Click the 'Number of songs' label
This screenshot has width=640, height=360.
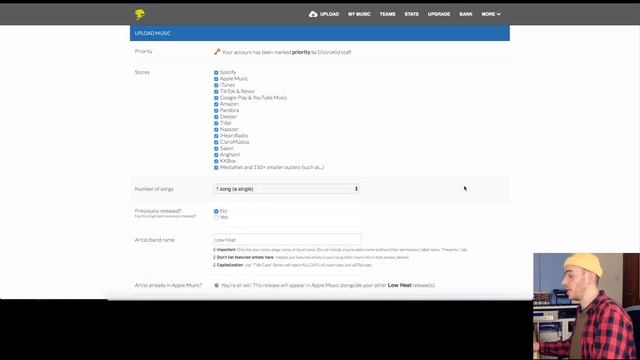154,189
